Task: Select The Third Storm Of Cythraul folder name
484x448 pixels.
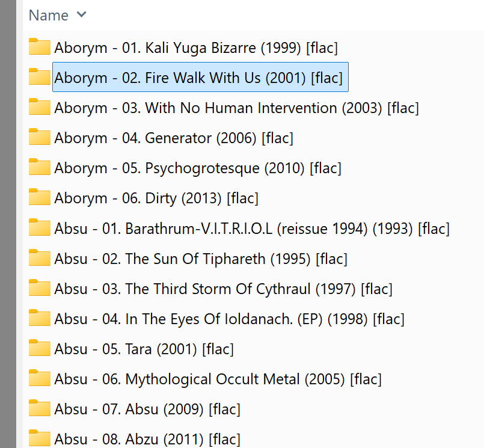Action: tap(223, 289)
